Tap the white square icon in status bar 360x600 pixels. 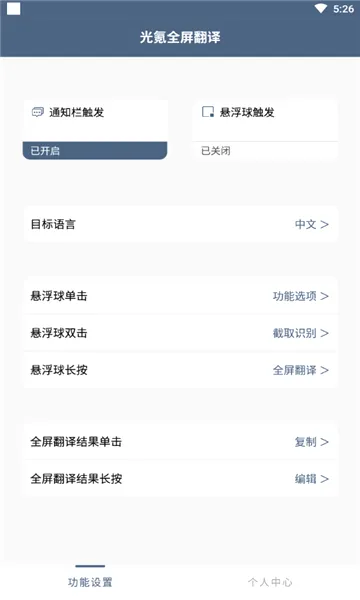(x=14, y=8)
